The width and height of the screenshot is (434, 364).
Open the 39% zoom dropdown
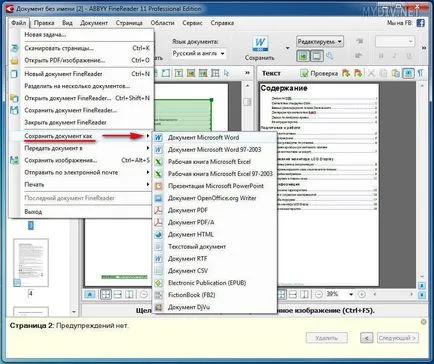point(351,294)
